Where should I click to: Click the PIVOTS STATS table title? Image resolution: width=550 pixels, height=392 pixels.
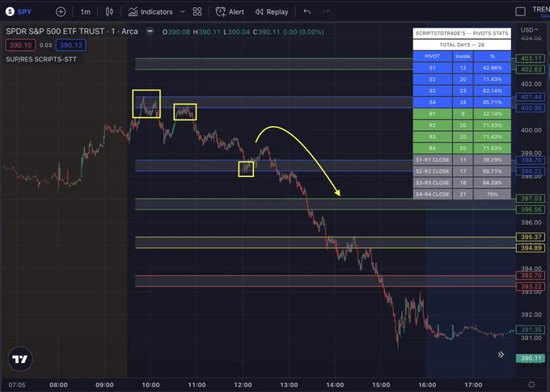(462, 33)
